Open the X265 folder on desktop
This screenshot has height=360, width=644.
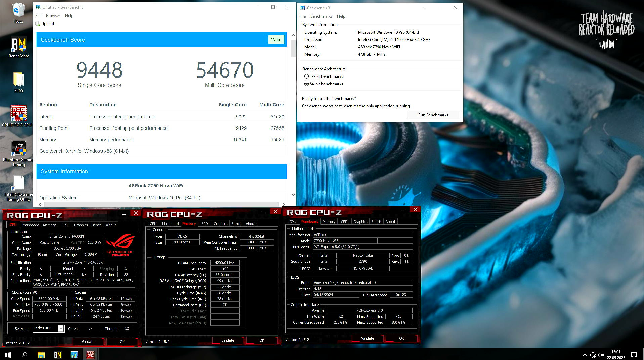click(x=18, y=82)
